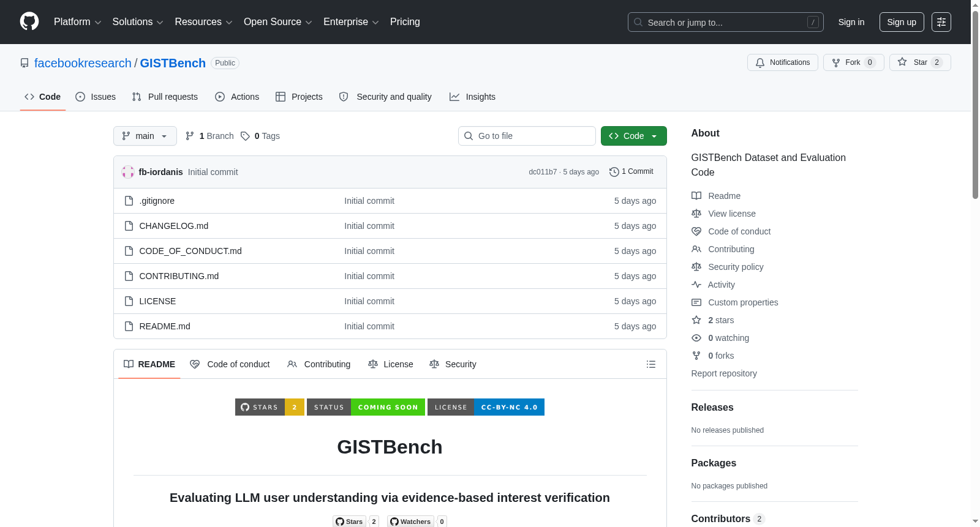The image size is (980, 527).
Task: Click the forks icon in About sidebar
Action: [x=696, y=356]
